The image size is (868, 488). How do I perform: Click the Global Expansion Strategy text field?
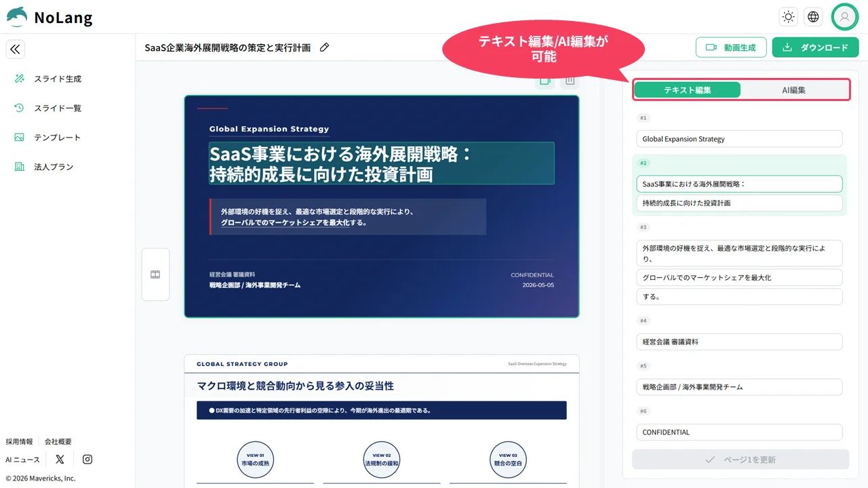click(x=739, y=139)
